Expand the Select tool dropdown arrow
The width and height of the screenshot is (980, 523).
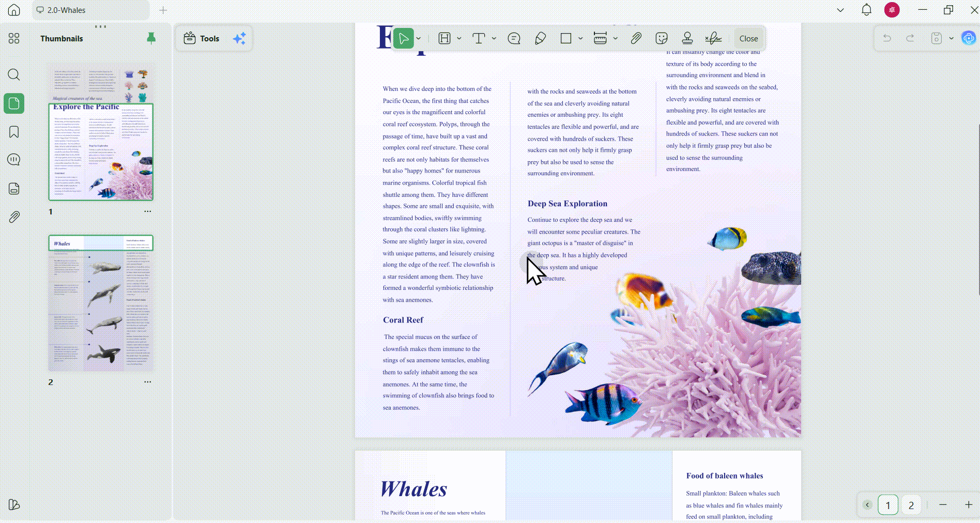(x=419, y=38)
